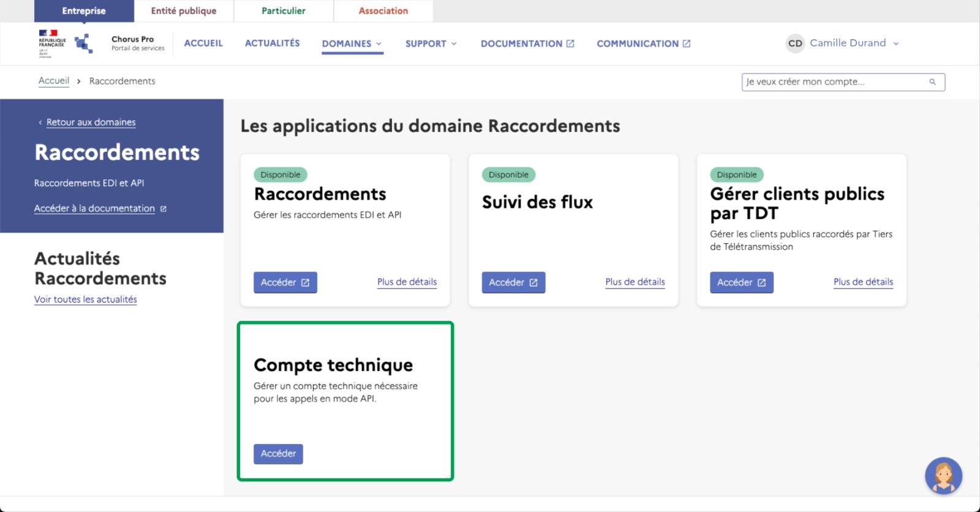
Task: Click 'Actualités Raccordements' sidebar heading
Action: tap(100, 268)
